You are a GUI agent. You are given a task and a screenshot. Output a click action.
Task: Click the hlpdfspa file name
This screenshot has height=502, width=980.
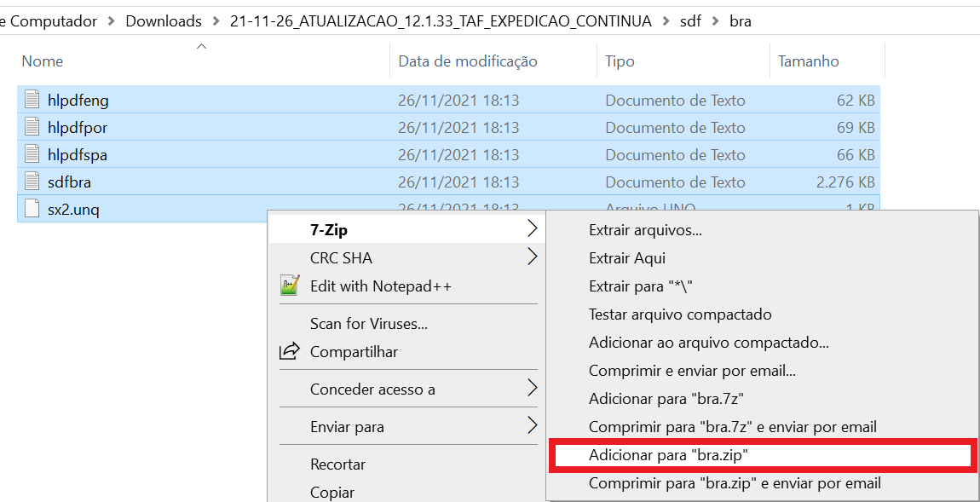(x=78, y=154)
